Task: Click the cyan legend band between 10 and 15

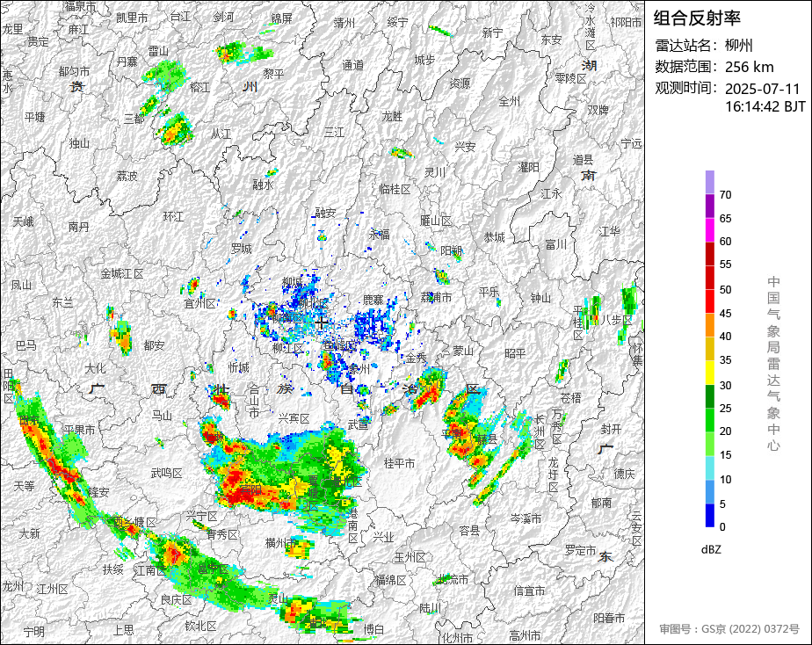Action: coord(709,468)
